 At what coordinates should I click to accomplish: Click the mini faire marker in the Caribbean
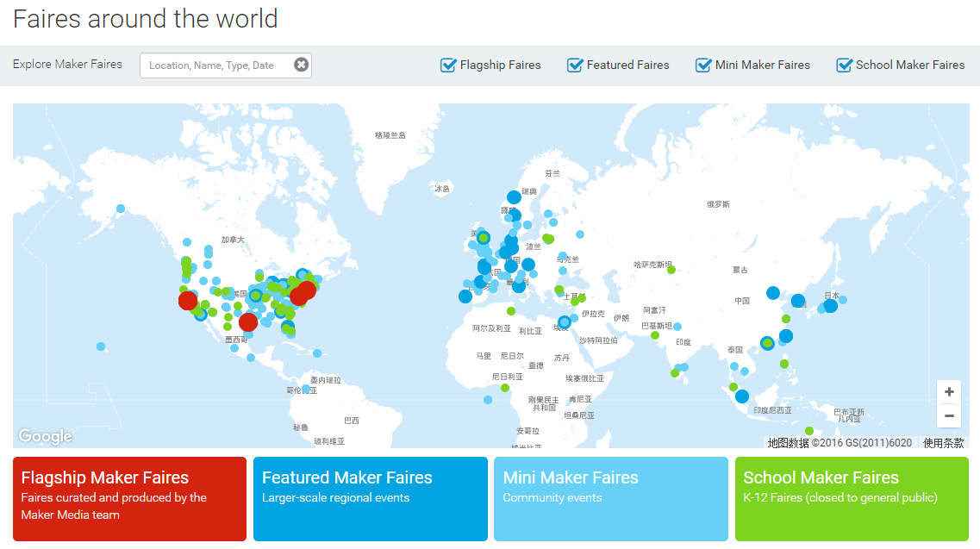(x=317, y=353)
